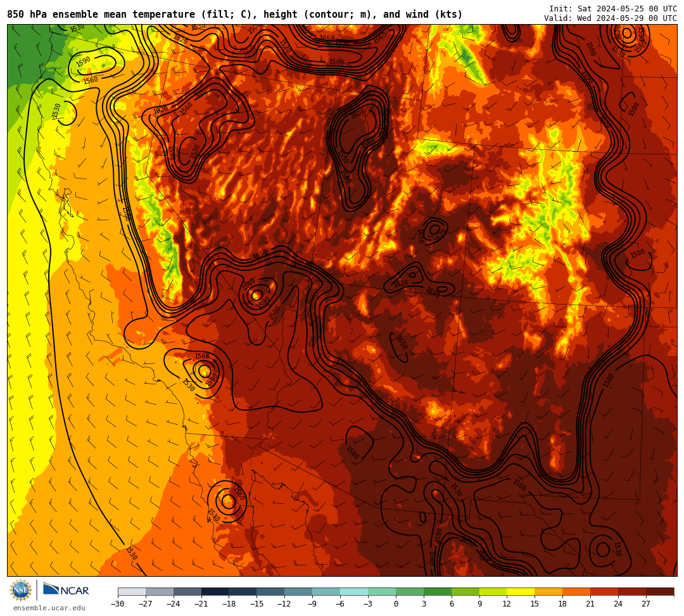Click the positive 6 colorbar tick label
This screenshot has height=616, width=684.
point(452,604)
